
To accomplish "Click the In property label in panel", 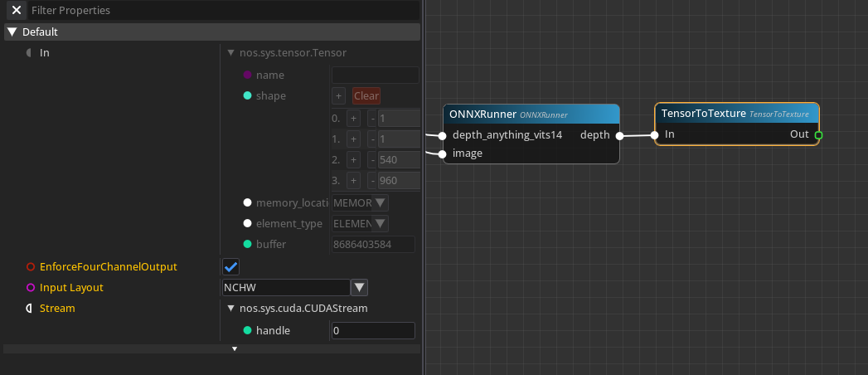I will tap(45, 53).
